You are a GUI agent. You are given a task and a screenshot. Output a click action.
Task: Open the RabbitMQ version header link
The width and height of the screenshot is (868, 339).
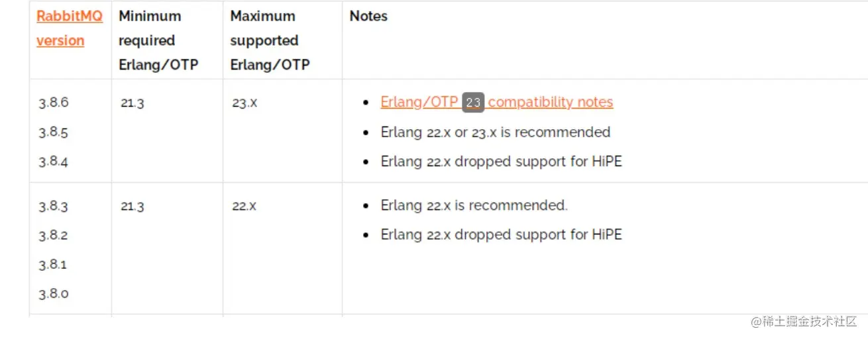tap(69, 28)
